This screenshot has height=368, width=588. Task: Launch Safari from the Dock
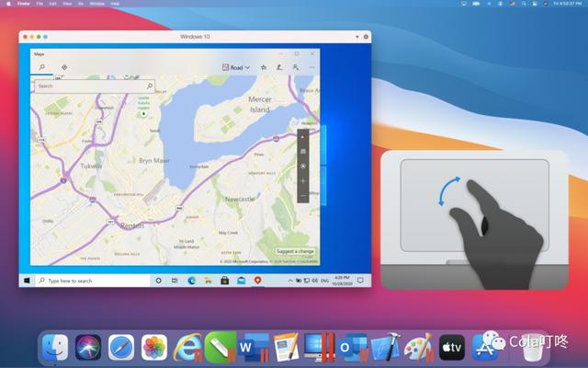[x=121, y=348]
